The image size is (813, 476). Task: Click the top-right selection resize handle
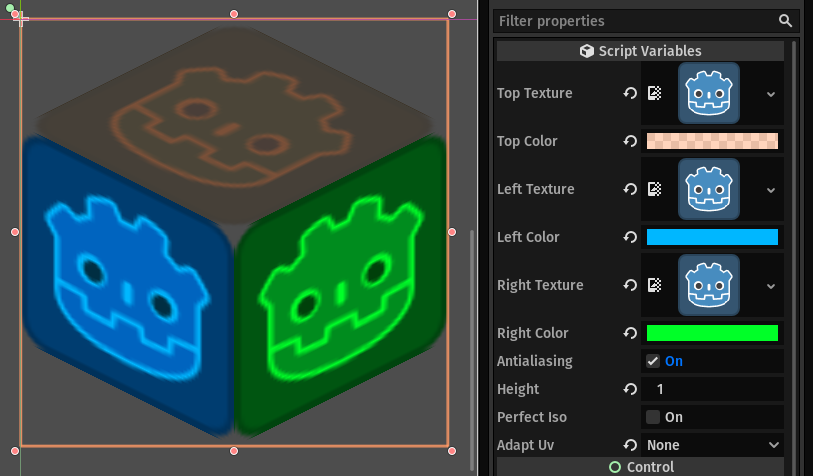(x=452, y=14)
